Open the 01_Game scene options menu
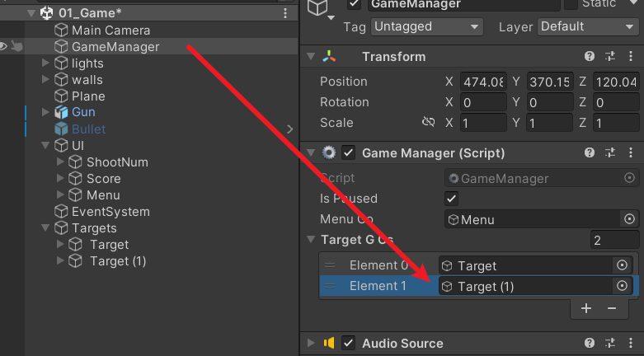The image size is (644, 356). coord(285,13)
